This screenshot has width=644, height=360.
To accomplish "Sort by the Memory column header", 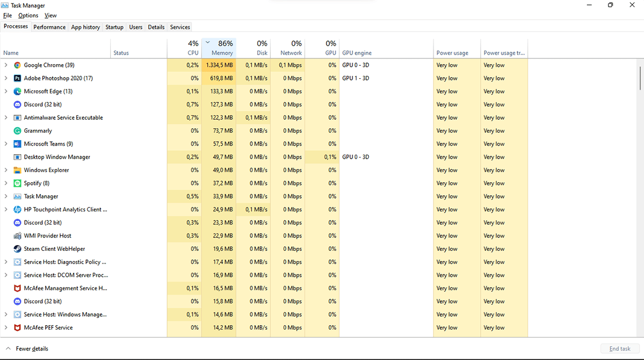I will pyautogui.click(x=218, y=49).
